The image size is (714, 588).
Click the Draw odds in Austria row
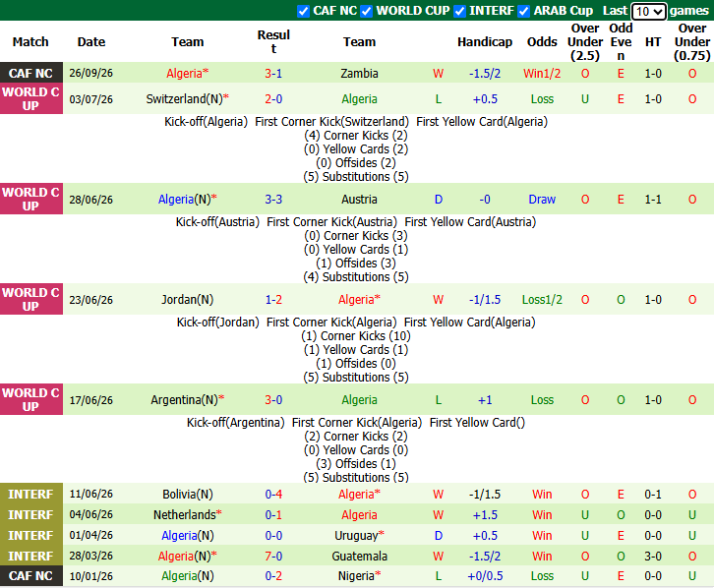coord(542,200)
